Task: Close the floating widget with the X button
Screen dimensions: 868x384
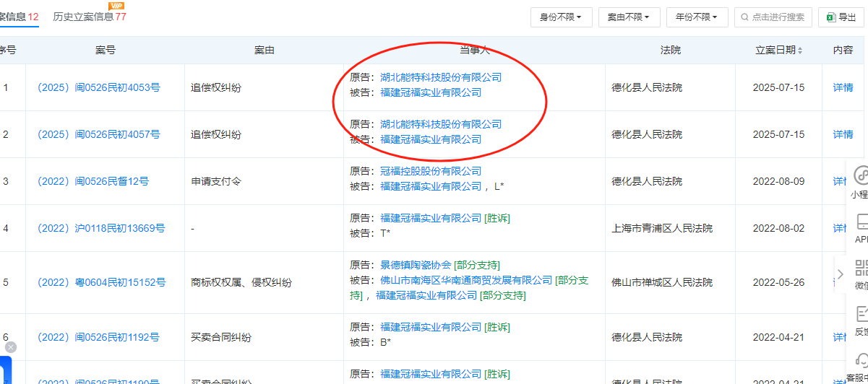Action: pos(9,347)
